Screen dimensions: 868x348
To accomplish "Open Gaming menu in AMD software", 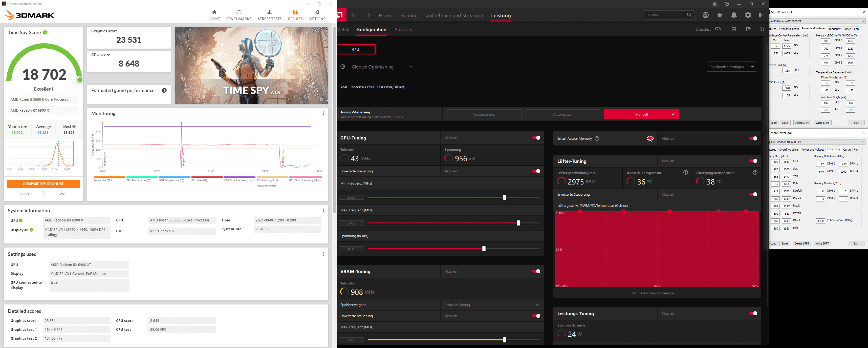I will (409, 15).
